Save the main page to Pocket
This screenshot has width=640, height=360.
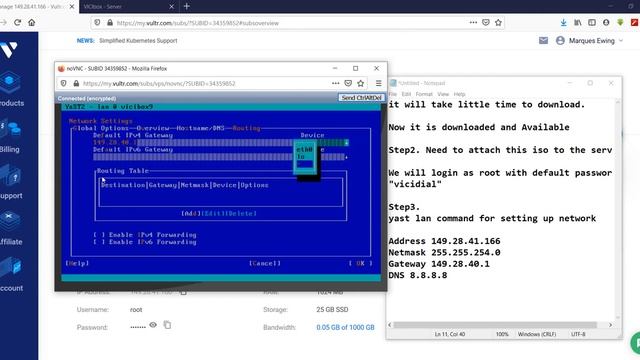486,23
